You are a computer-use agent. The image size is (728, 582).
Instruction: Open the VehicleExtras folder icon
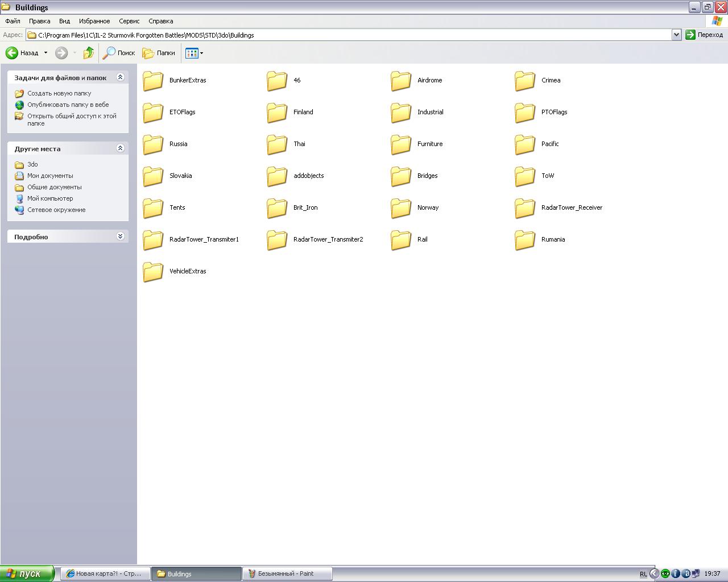click(x=153, y=272)
